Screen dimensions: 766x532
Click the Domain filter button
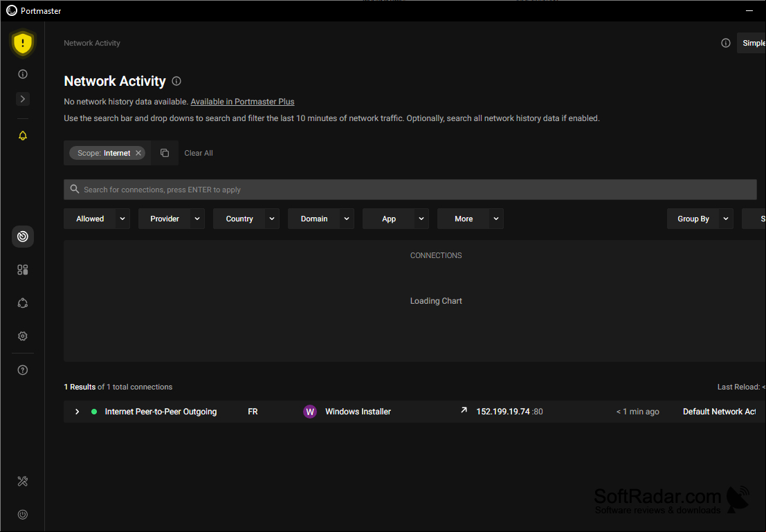click(314, 219)
